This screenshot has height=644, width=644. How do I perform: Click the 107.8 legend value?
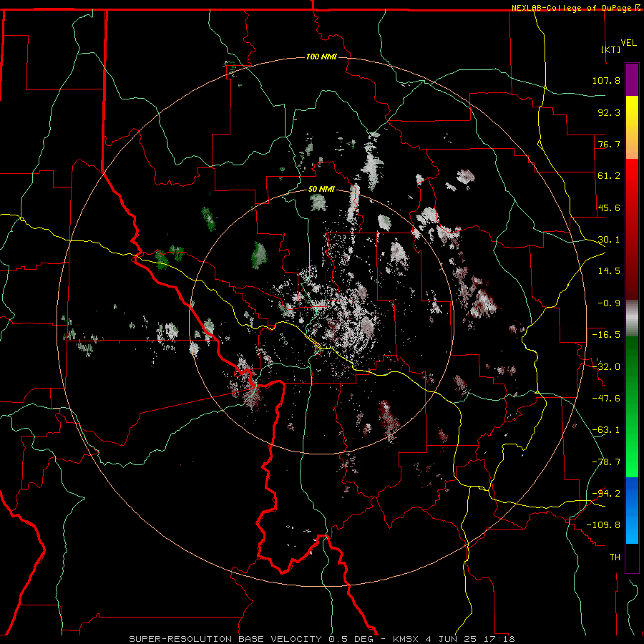pos(606,80)
